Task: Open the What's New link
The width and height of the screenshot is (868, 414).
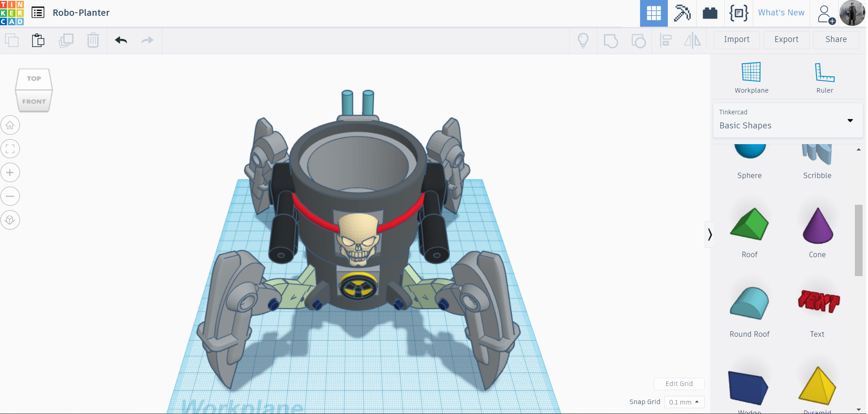Action: [781, 13]
